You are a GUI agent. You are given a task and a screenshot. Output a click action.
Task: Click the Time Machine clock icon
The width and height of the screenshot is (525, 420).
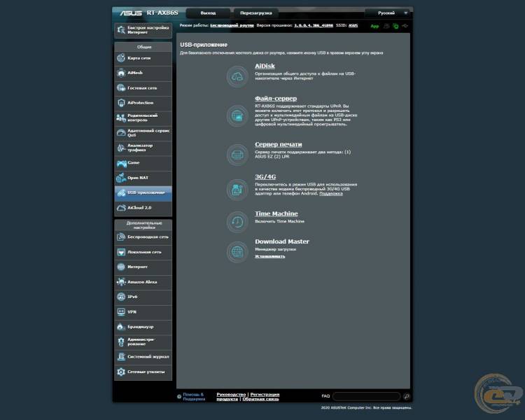click(x=237, y=222)
